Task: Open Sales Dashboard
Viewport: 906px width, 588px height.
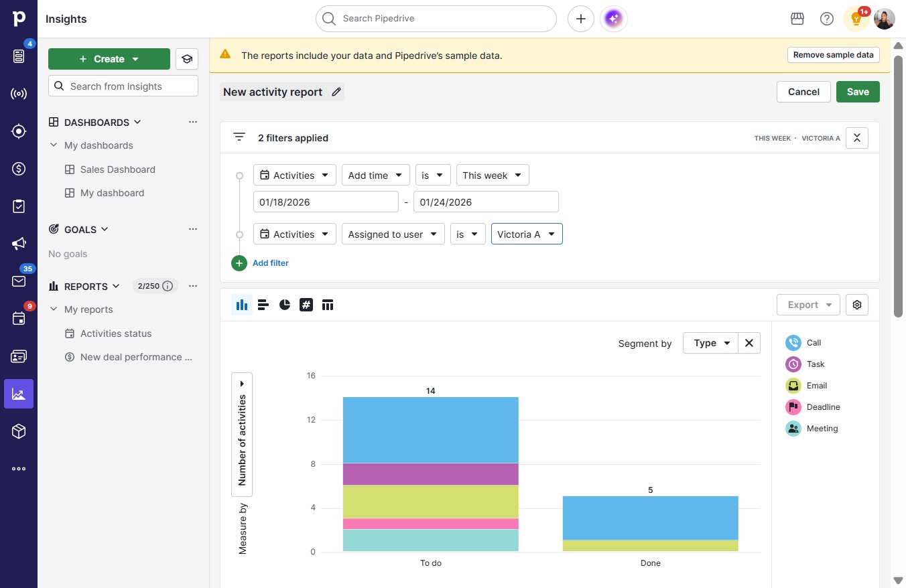Action: coord(118,169)
